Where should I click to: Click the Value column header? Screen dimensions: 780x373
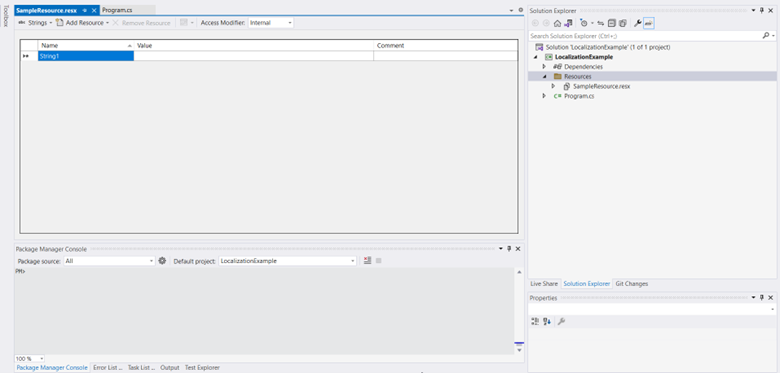[254, 45]
